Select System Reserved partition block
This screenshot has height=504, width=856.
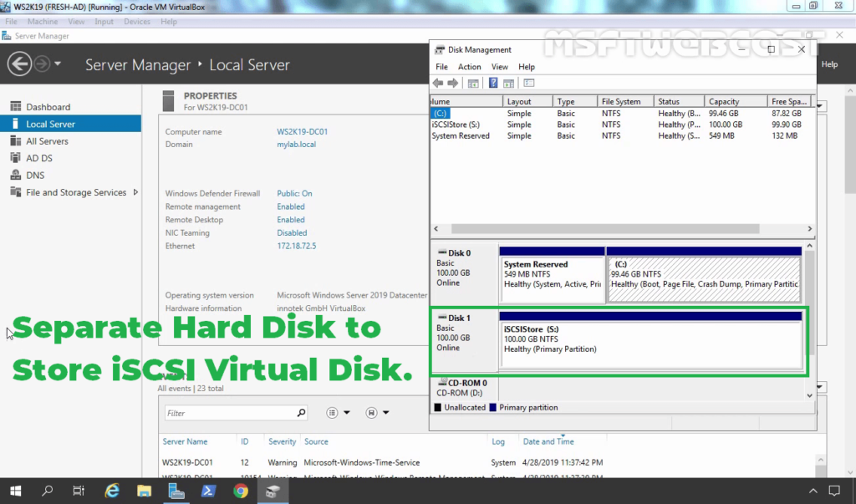(x=552, y=275)
